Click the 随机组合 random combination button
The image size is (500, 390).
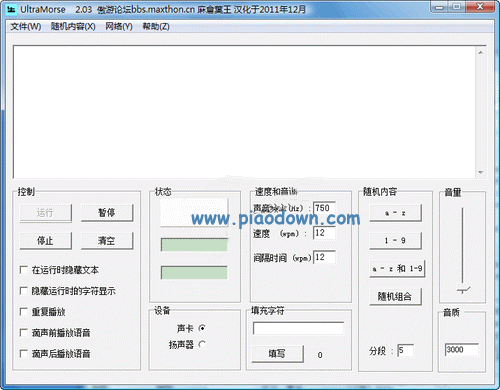click(x=395, y=296)
